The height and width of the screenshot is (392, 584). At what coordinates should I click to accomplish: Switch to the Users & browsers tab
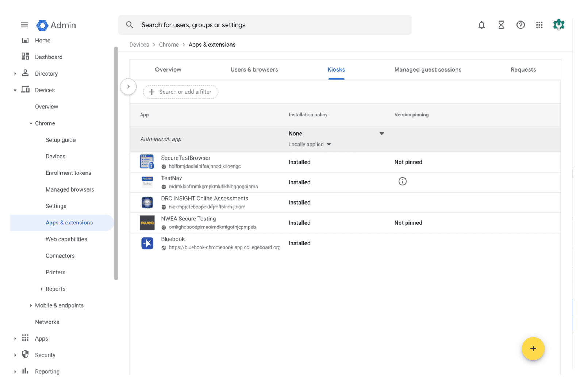(x=254, y=69)
